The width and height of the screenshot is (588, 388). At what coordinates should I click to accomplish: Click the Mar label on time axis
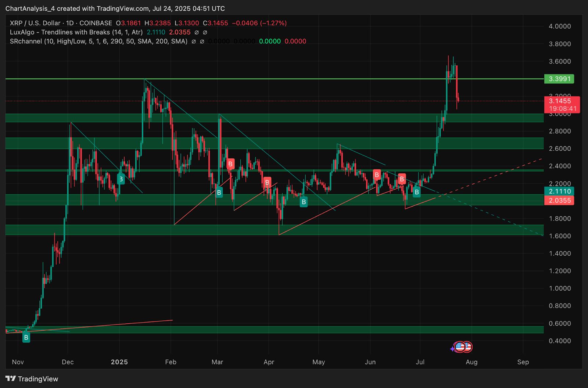pyautogui.click(x=217, y=362)
